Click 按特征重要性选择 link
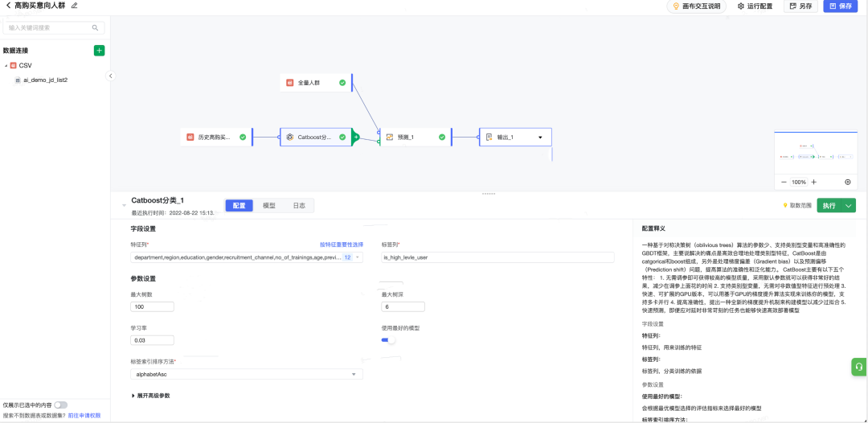Image resolution: width=868 pixels, height=423 pixels. click(x=342, y=244)
